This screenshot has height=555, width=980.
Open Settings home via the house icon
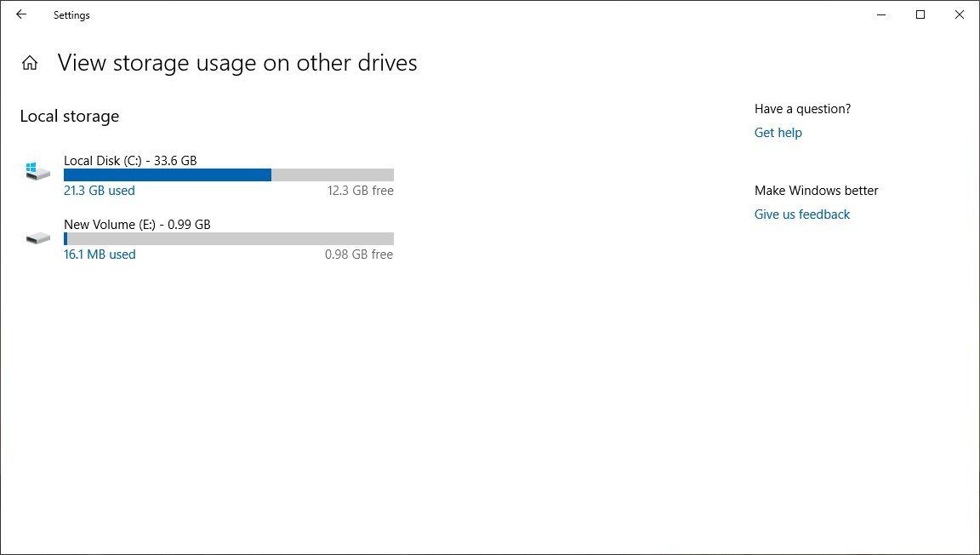[x=30, y=62]
